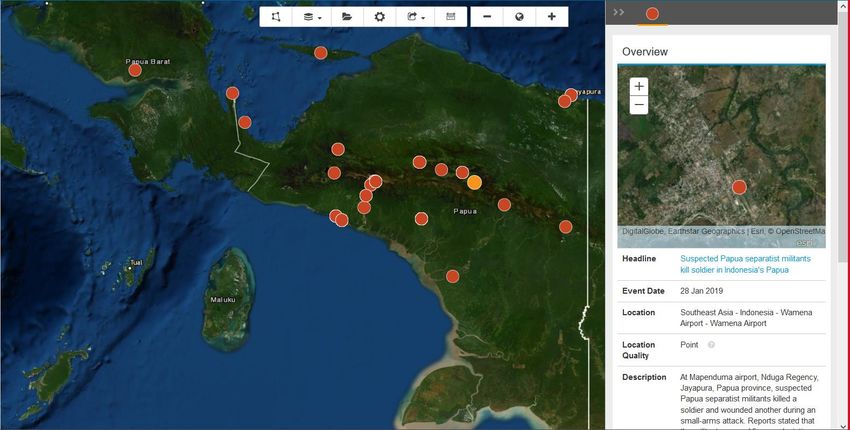Click the marker upper-right of Papua label
This screenshot has height=430, width=850.
point(504,205)
